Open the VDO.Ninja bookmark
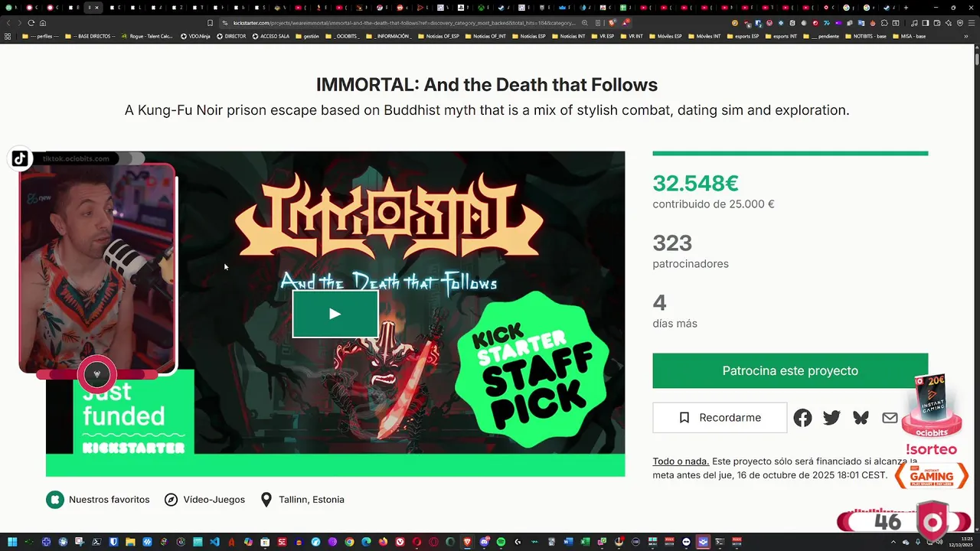 195,36
